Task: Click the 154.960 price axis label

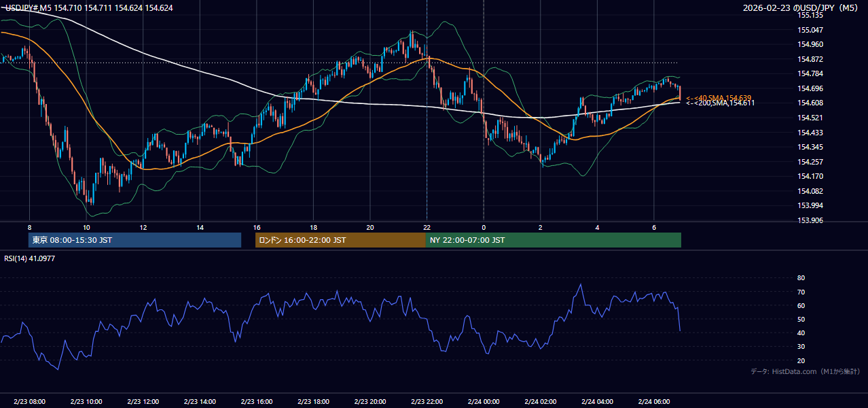Action: tap(810, 44)
